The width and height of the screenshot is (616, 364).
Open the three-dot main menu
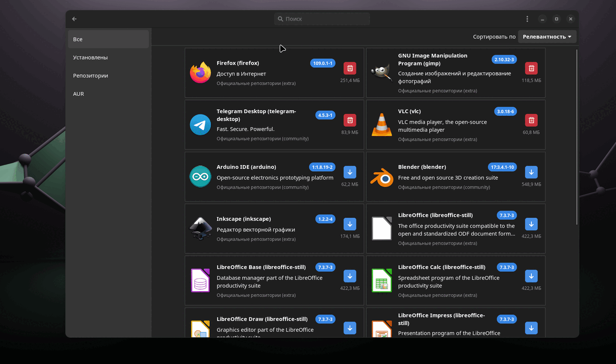527,19
